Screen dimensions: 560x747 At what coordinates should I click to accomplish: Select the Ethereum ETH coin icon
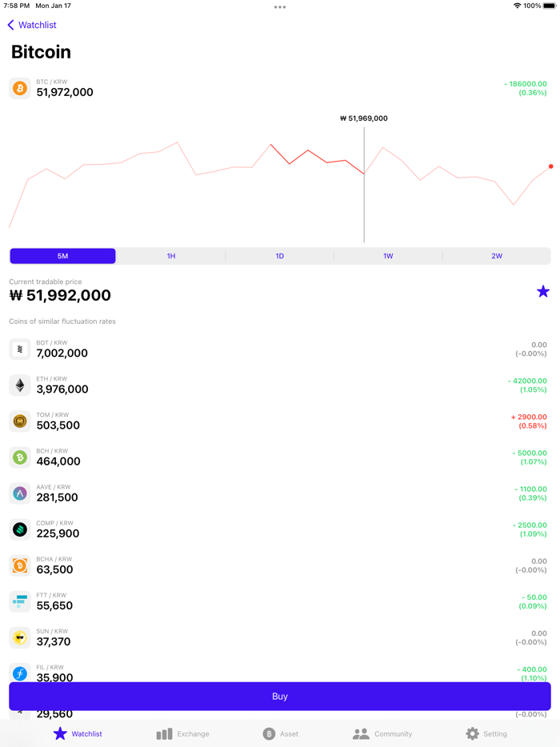click(x=19, y=385)
